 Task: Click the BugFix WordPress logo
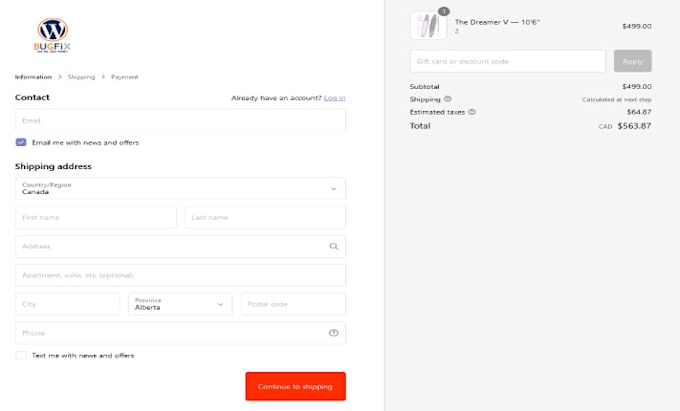point(52,36)
